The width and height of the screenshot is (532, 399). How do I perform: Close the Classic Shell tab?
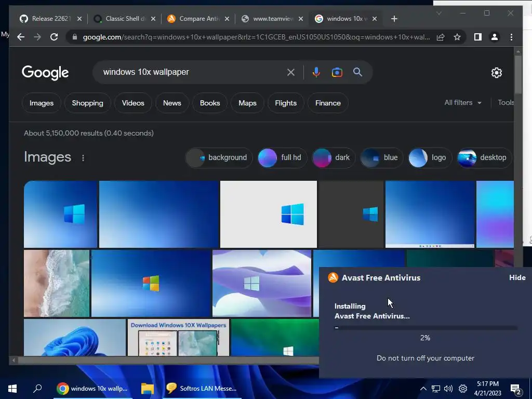pyautogui.click(x=153, y=19)
